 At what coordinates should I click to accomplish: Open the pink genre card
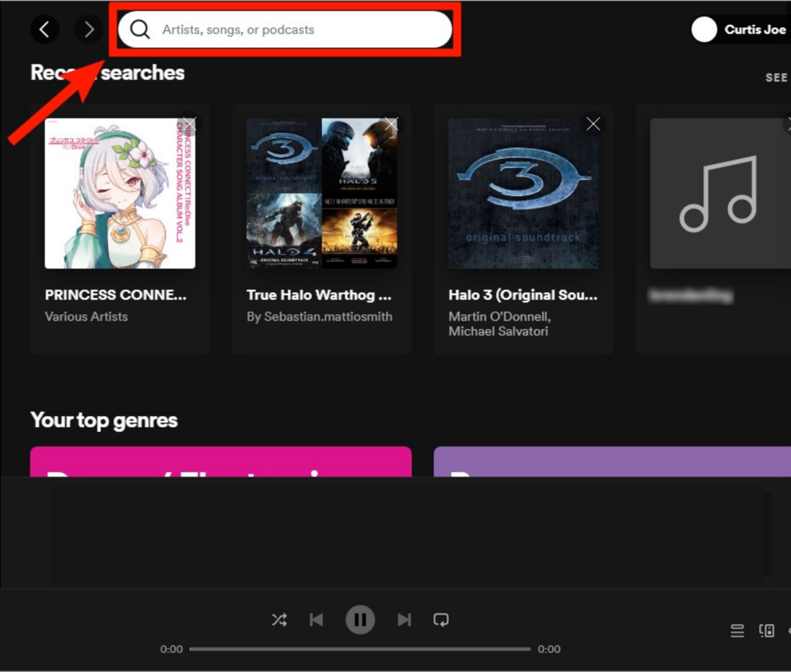(x=221, y=462)
